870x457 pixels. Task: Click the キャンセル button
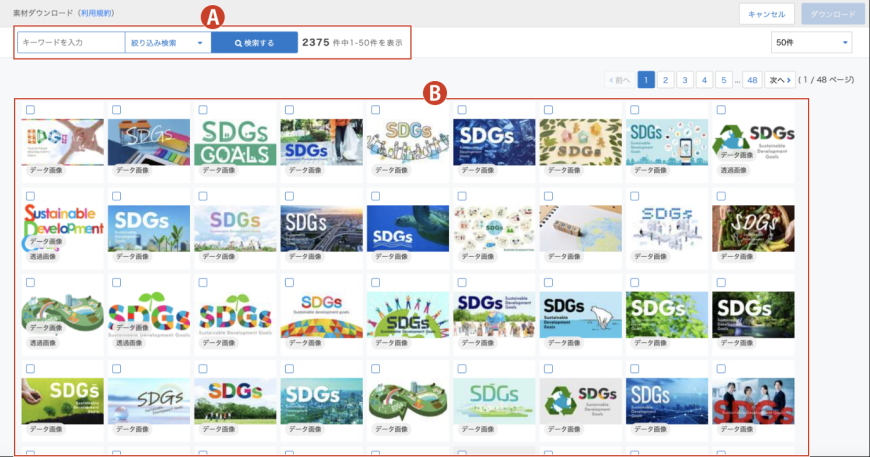coord(767,14)
